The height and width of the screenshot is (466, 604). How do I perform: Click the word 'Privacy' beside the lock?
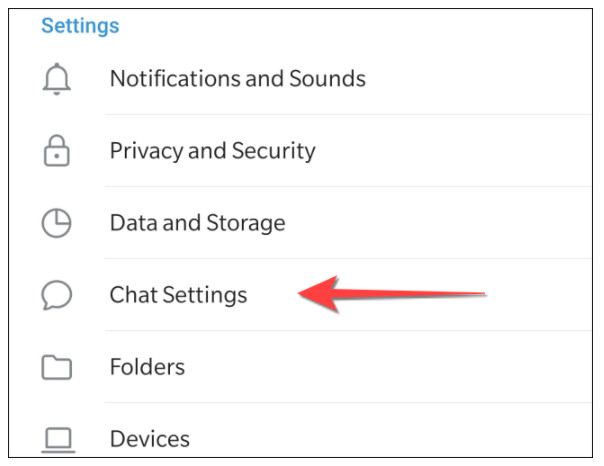coord(146,151)
